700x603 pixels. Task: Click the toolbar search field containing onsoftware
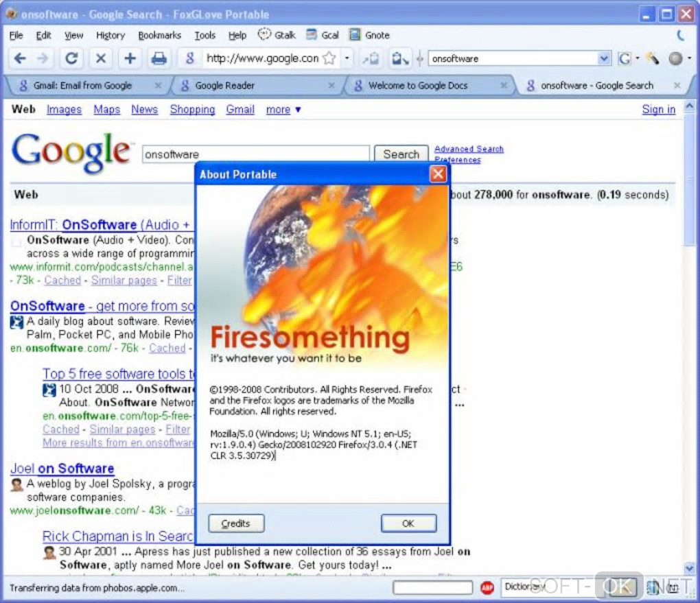coord(513,58)
